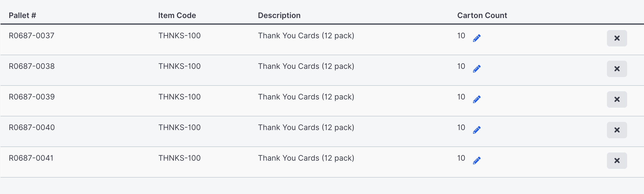The width and height of the screenshot is (644, 194).
Task: Remove pallet R0687-0037 row
Action: [x=617, y=38]
